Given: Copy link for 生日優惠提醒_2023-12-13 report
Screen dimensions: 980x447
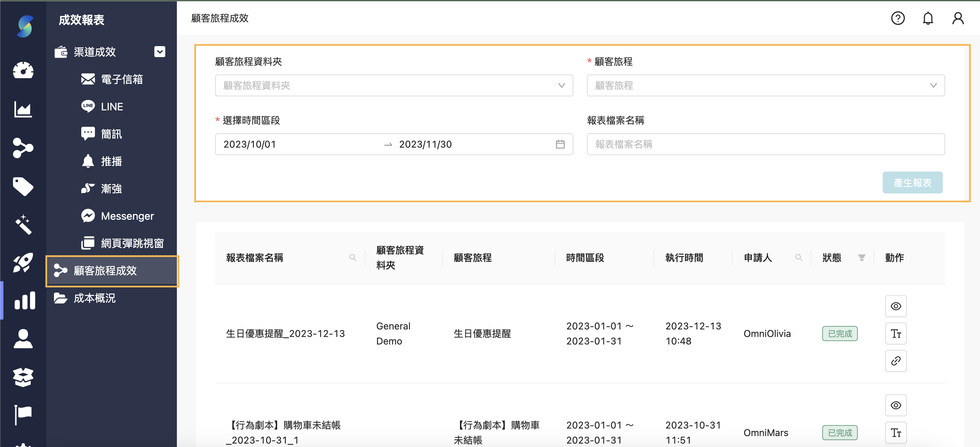Looking at the screenshot, I should pyautogui.click(x=896, y=361).
